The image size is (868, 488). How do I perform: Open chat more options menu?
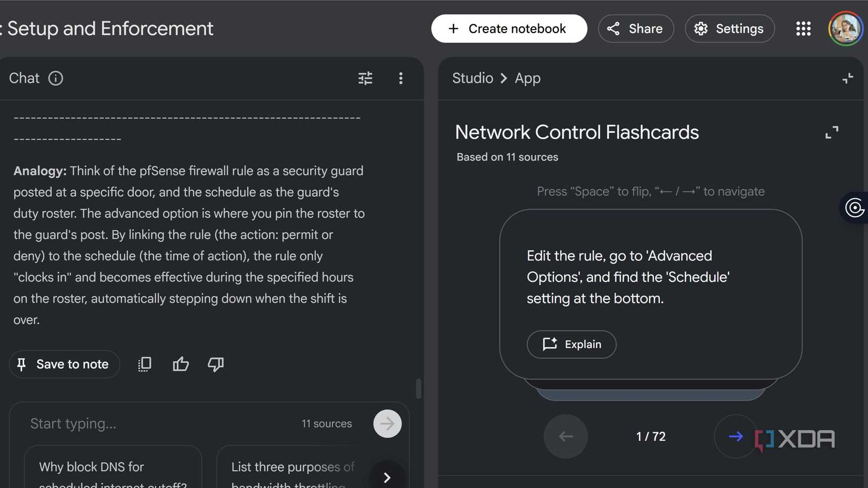(401, 78)
